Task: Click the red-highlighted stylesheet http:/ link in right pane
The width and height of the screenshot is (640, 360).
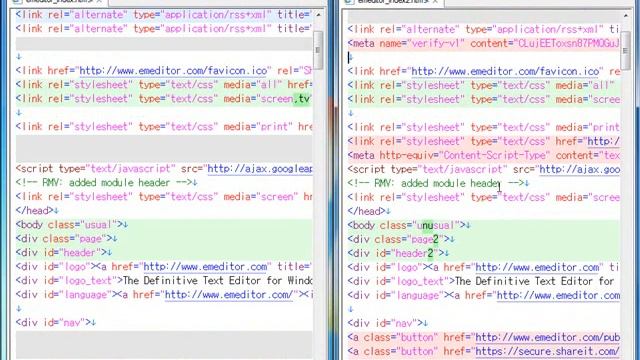Action: click(x=604, y=141)
